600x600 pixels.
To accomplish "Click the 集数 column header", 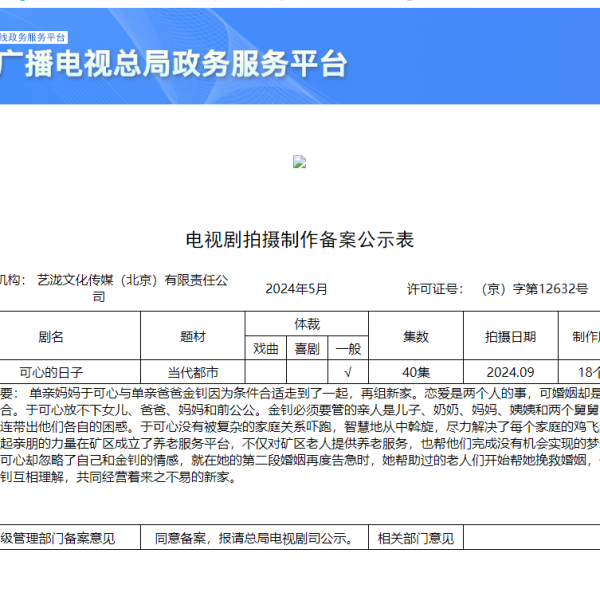I will click(416, 336).
